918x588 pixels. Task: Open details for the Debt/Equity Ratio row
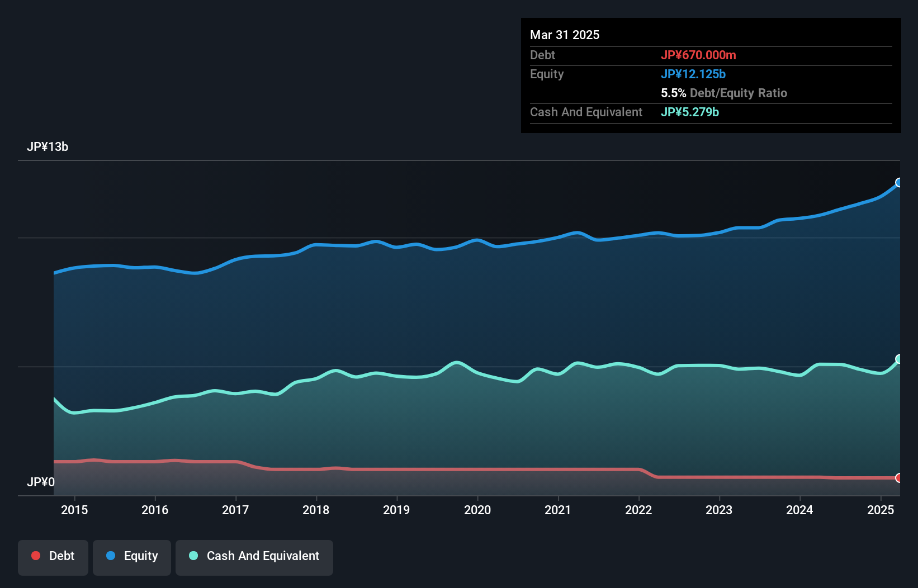click(724, 93)
